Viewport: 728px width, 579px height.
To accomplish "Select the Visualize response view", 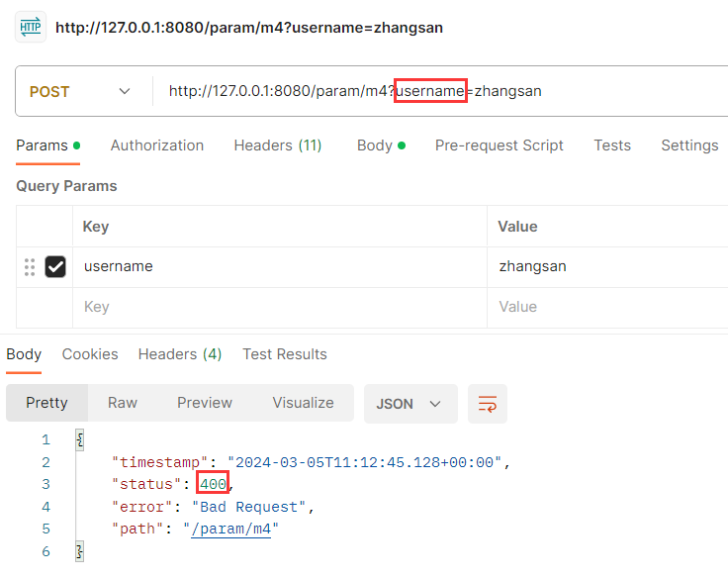I will (x=304, y=403).
